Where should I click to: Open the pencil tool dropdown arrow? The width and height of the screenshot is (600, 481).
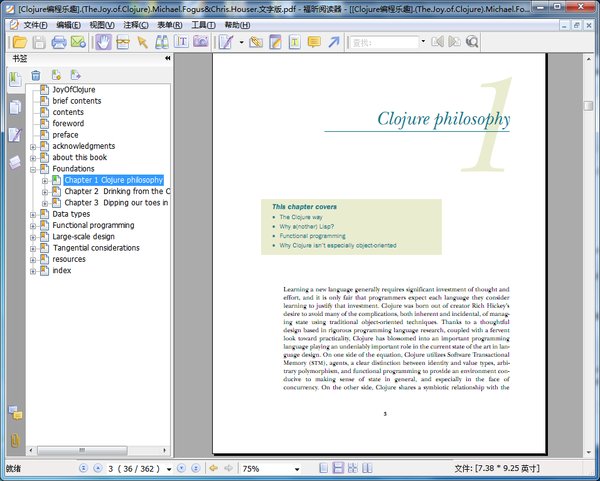pyautogui.click(x=241, y=42)
